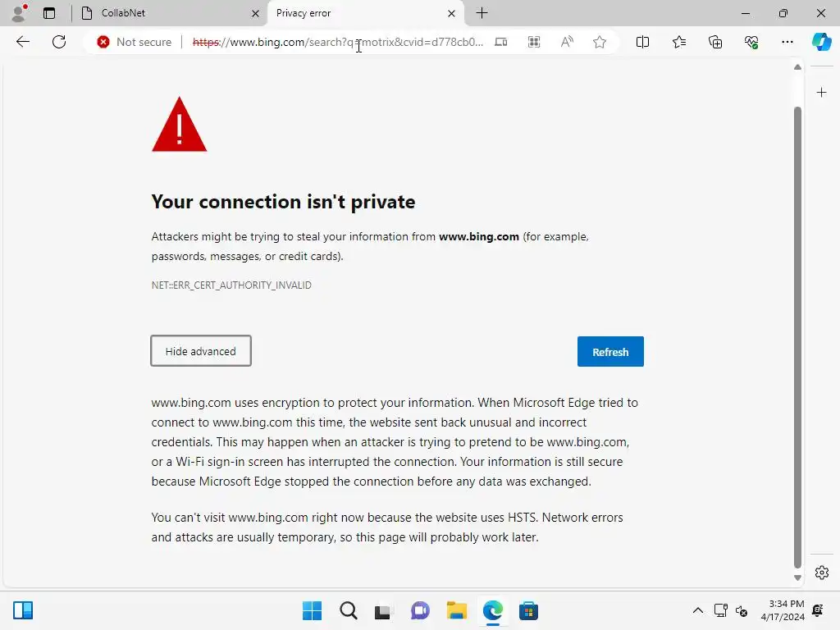Open Split screen view
Viewport: 840px width, 630px height.
pos(643,42)
